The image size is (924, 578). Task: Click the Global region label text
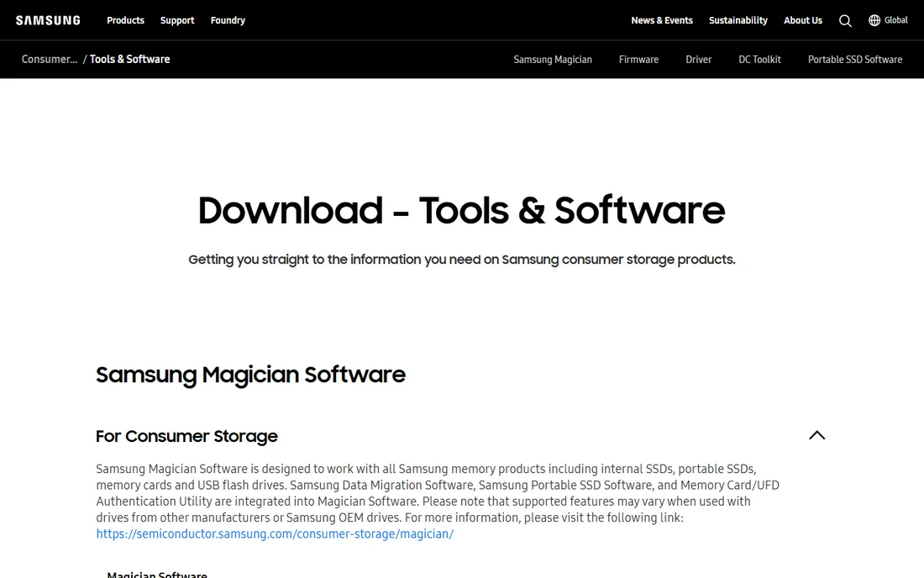click(x=895, y=21)
